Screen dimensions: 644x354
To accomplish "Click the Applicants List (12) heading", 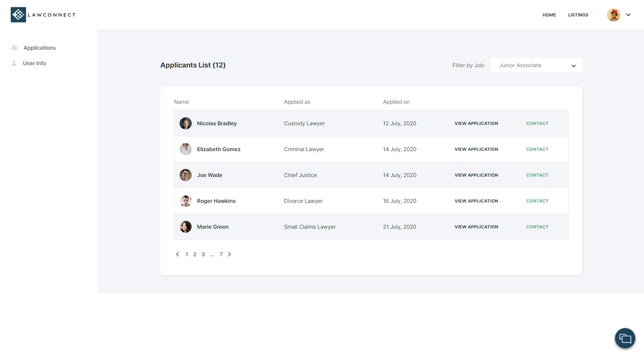I will coord(193,65).
